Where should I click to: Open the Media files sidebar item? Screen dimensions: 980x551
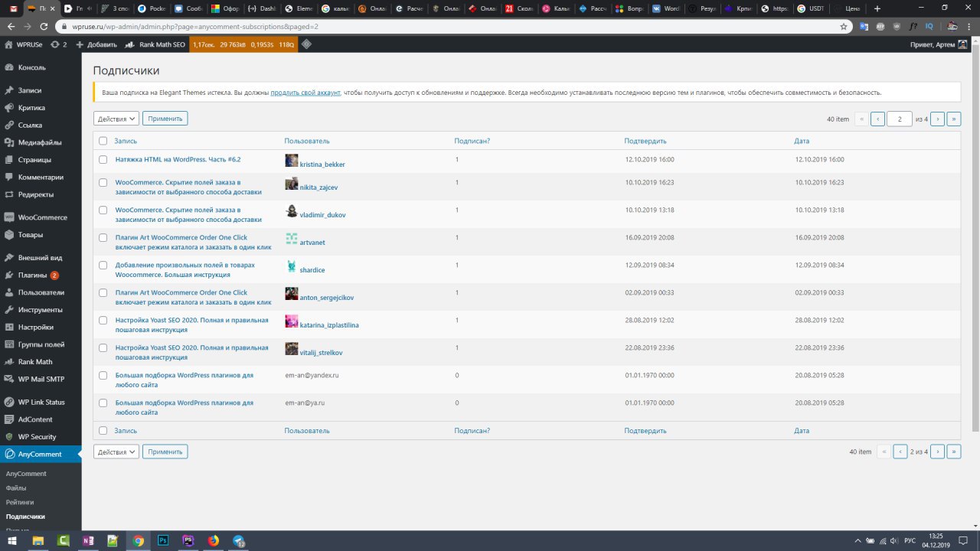coord(40,142)
